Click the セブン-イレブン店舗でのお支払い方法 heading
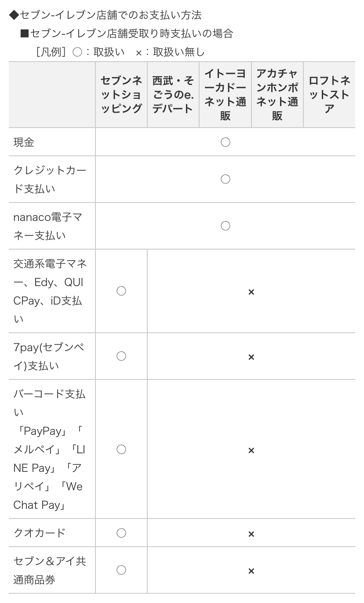Image resolution: width=364 pixels, height=603 pixels. click(x=105, y=15)
